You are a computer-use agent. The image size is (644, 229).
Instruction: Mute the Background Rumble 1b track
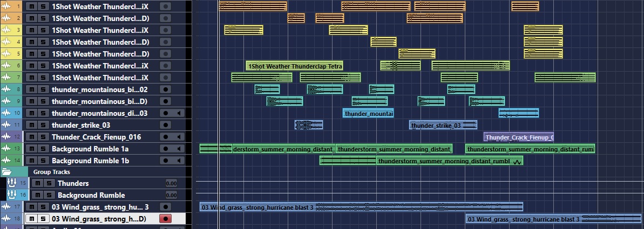(31, 161)
